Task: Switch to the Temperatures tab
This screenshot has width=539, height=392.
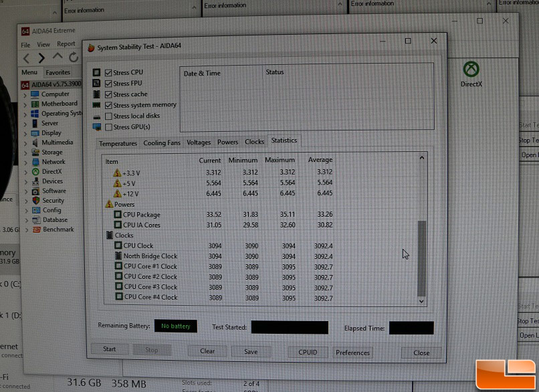Action: pos(118,143)
